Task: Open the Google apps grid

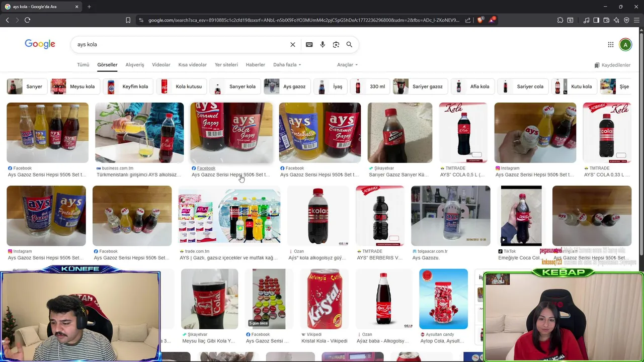Action: (x=611, y=45)
